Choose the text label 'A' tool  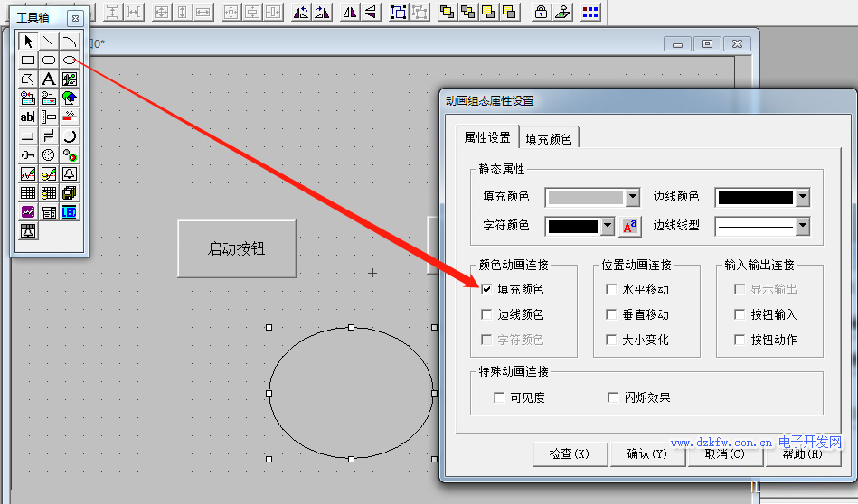click(x=49, y=79)
